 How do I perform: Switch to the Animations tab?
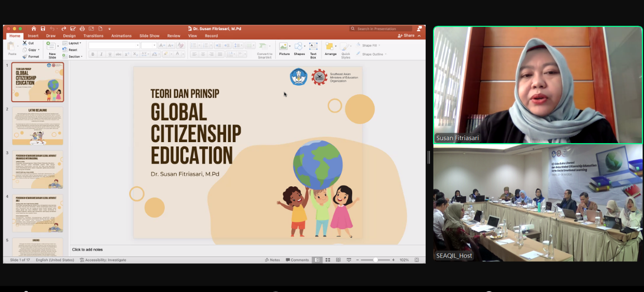point(121,36)
